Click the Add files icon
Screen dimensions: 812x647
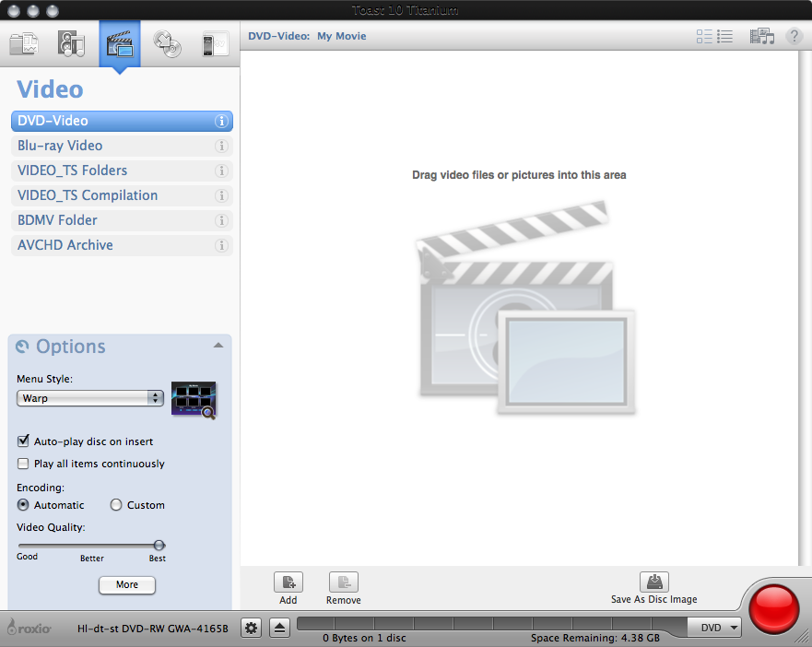coord(288,582)
